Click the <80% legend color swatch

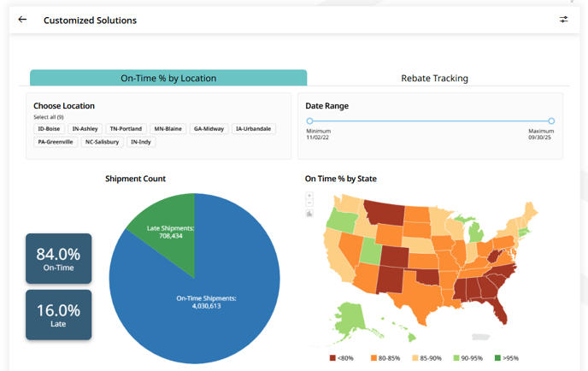pyautogui.click(x=332, y=358)
